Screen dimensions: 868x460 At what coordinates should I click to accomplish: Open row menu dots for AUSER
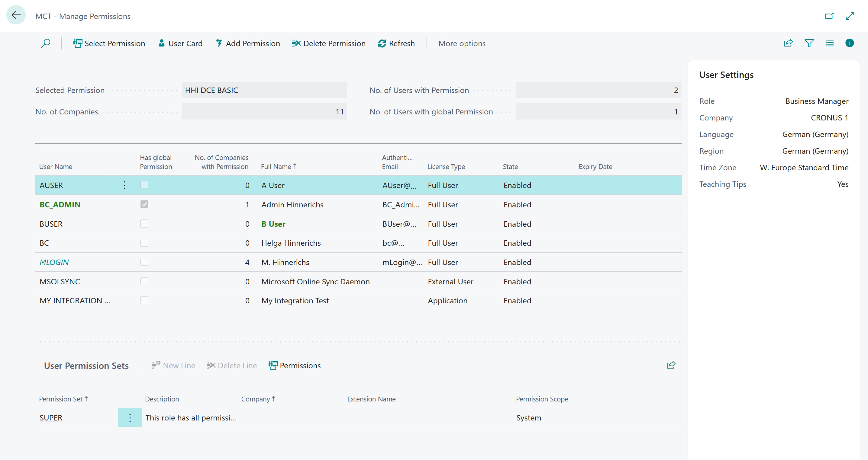pos(124,185)
